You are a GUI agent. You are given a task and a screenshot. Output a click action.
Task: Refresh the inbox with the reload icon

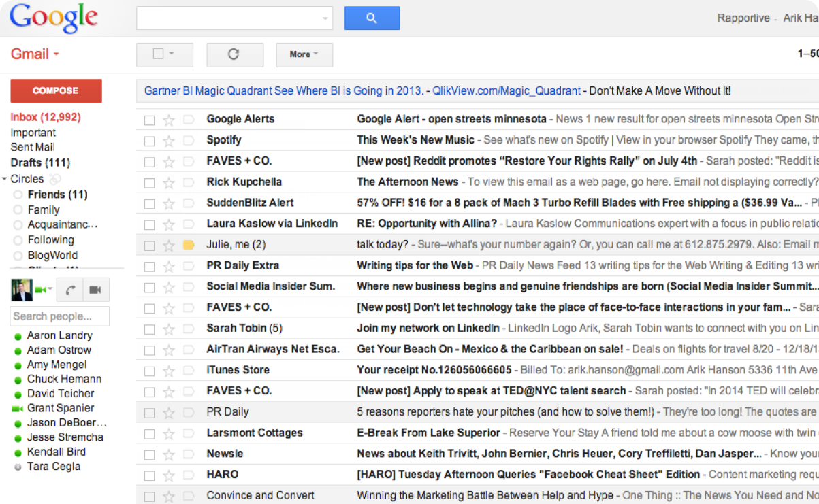coord(234,54)
